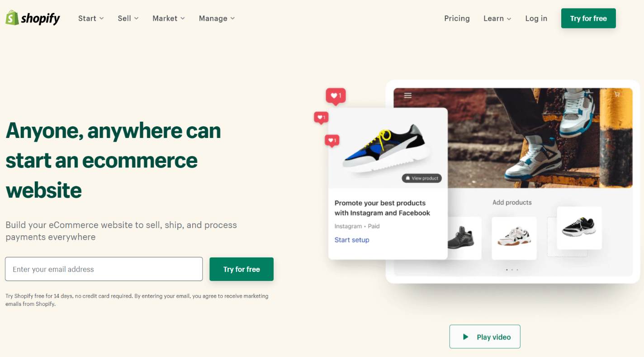Expand the Start dropdown menu

tap(91, 18)
